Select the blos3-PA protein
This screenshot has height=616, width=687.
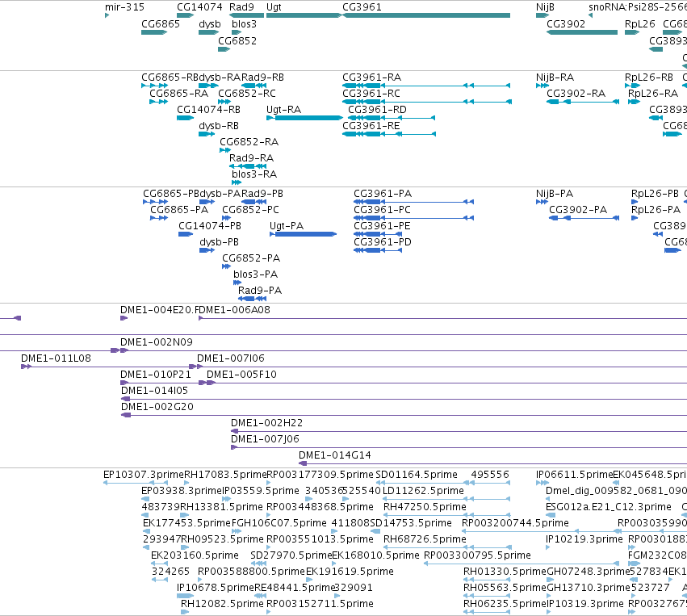coord(255,274)
